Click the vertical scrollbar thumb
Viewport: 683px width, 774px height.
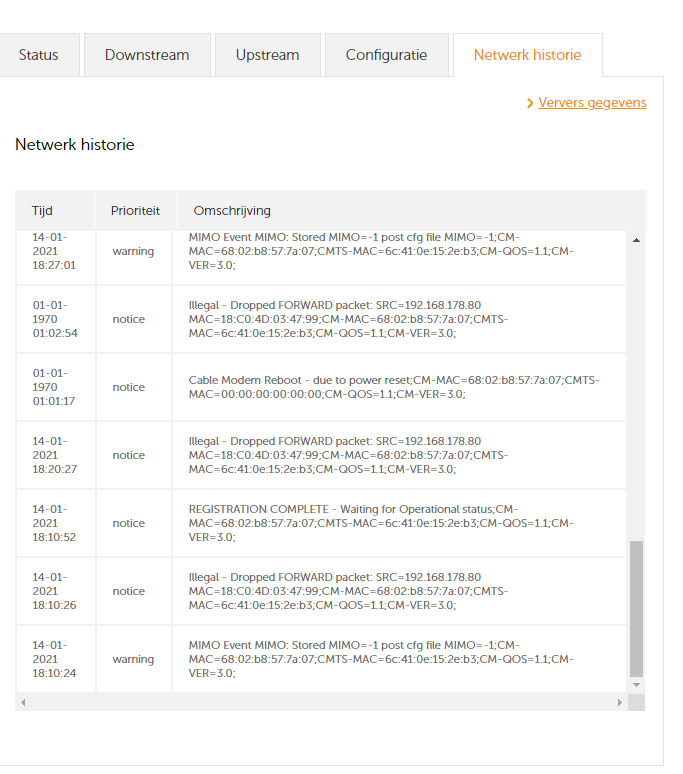[x=636, y=608]
